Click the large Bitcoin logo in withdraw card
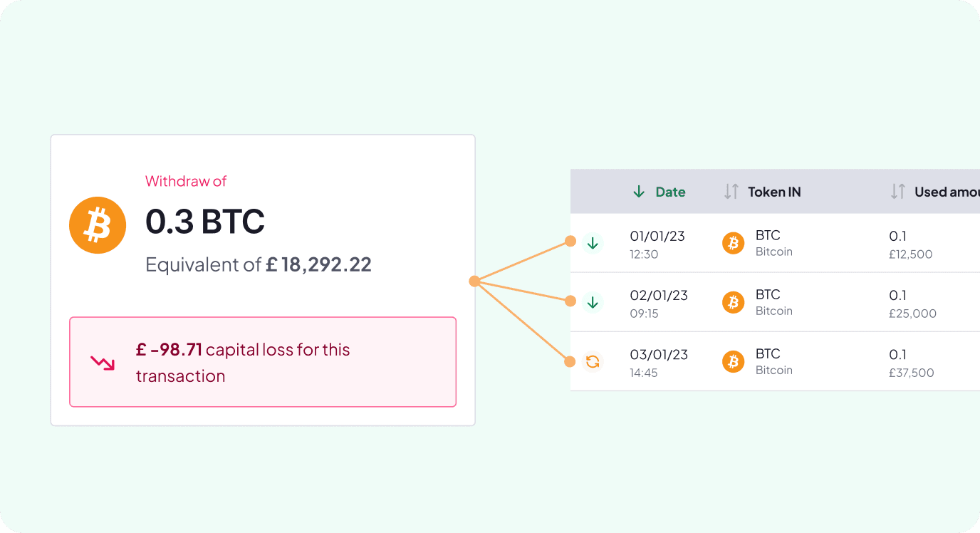Image resolution: width=980 pixels, height=533 pixels. click(98, 225)
